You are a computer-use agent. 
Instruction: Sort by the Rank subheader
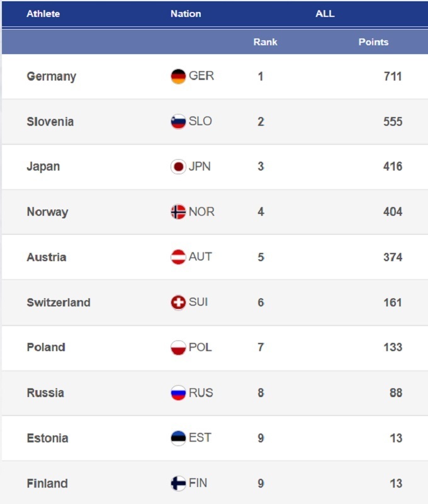click(265, 42)
